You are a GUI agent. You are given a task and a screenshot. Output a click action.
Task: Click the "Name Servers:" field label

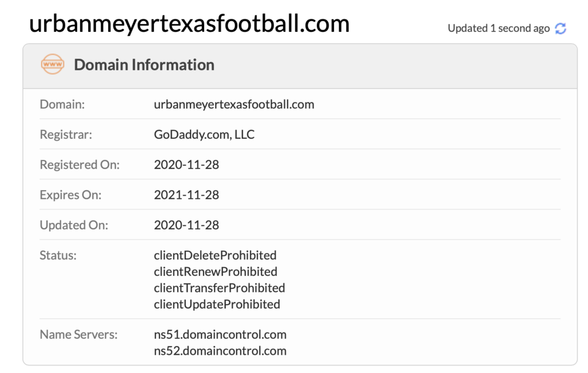(x=79, y=335)
